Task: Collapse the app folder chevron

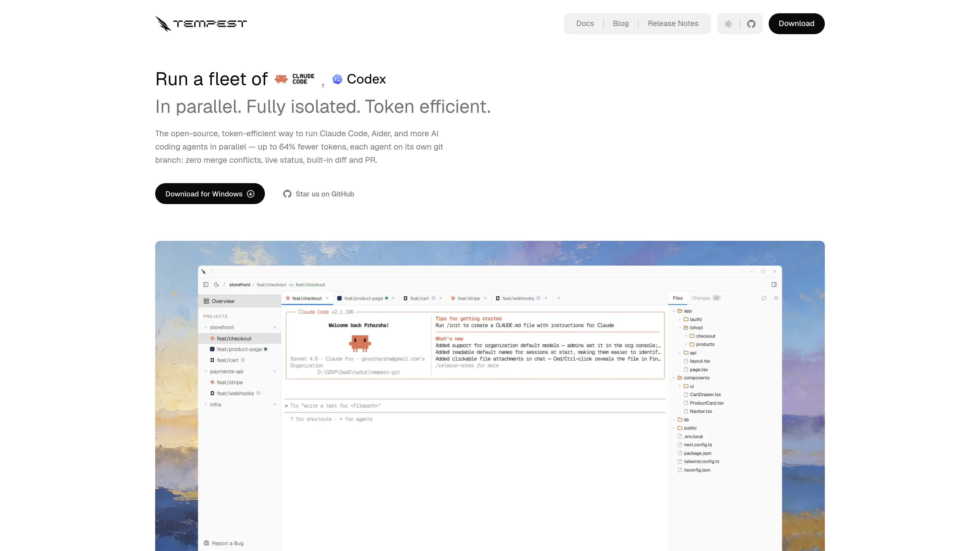Action: point(673,311)
